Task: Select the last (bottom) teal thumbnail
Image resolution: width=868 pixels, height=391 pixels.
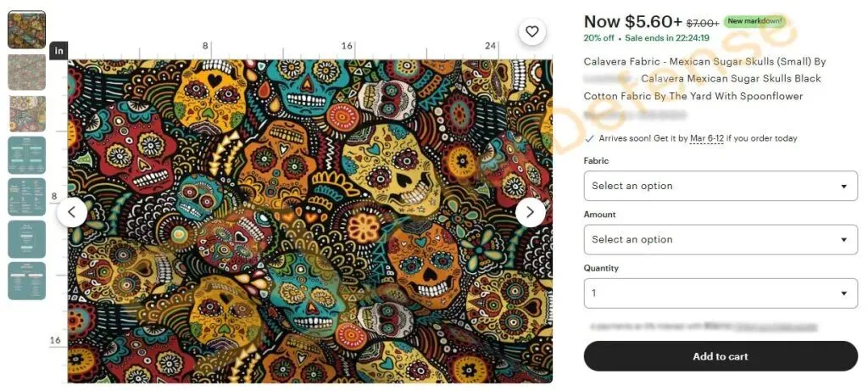Action: pos(26,281)
